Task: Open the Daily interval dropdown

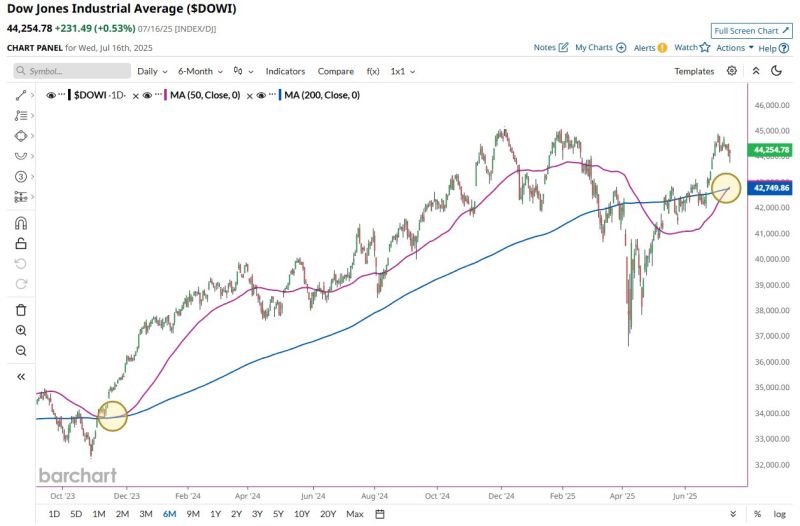Action: tap(151, 71)
